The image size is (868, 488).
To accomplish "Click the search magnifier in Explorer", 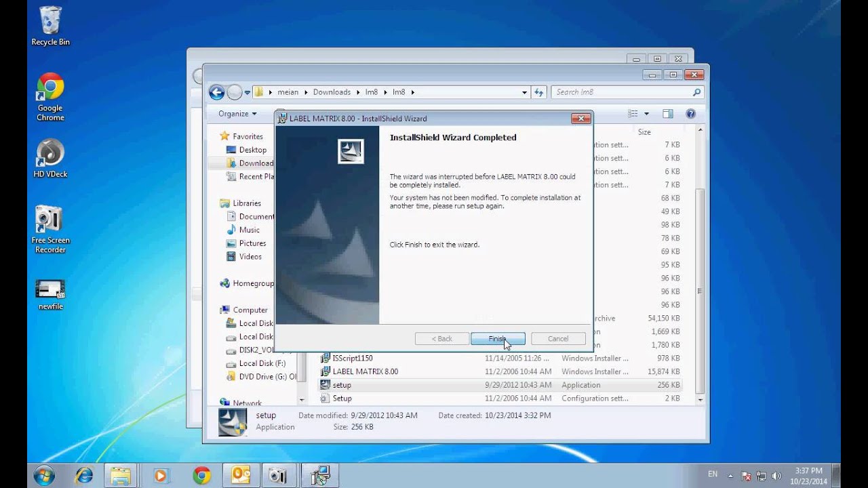I will click(696, 92).
